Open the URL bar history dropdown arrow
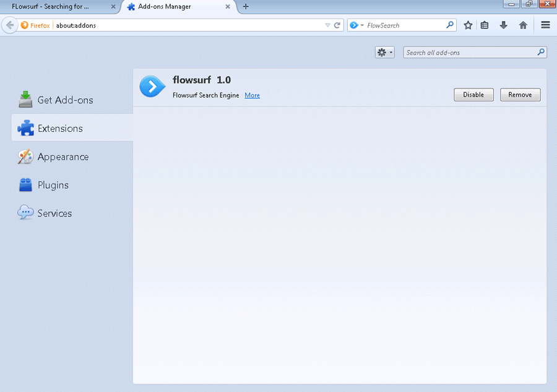This screenshot has width=557, height=392. 328,25
